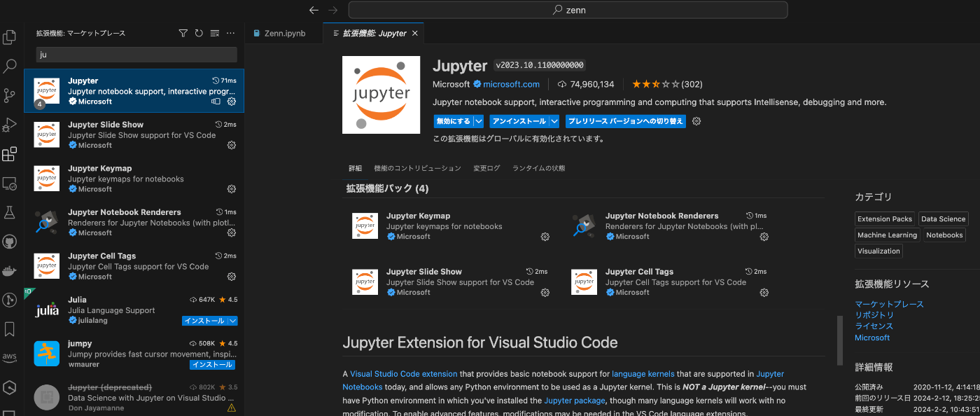Screen dimensions: 980x416
Task: Open the Extensions view icon
Action: pos(10,154)
